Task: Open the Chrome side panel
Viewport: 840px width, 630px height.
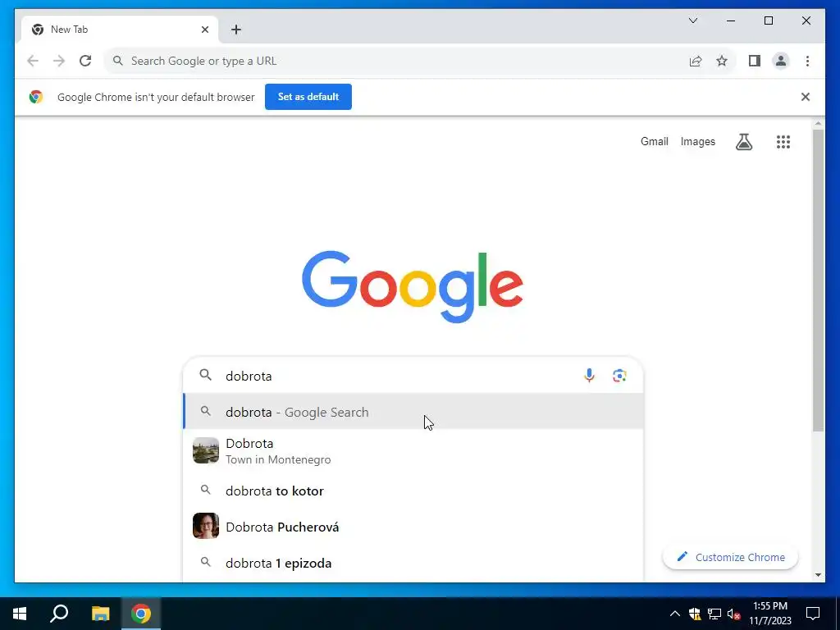Action: coord(755,61)
